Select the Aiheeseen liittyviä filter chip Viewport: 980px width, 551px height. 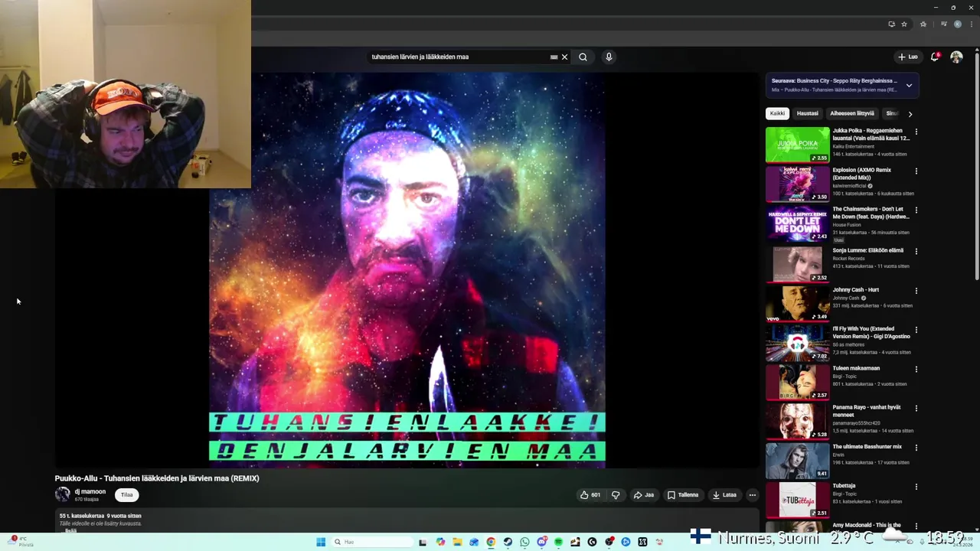tap(852, 113)
